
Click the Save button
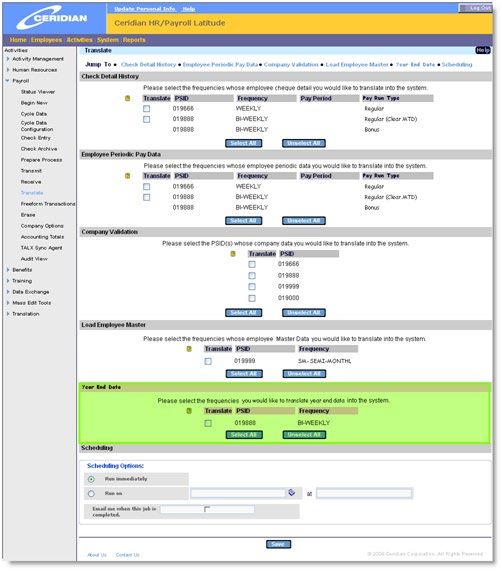pyautogui.click(x=278, y=544)
